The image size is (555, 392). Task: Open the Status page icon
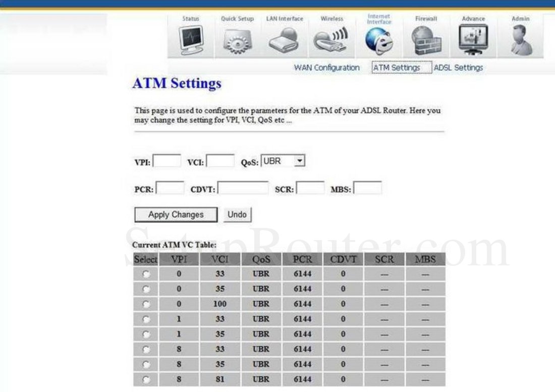190,39
